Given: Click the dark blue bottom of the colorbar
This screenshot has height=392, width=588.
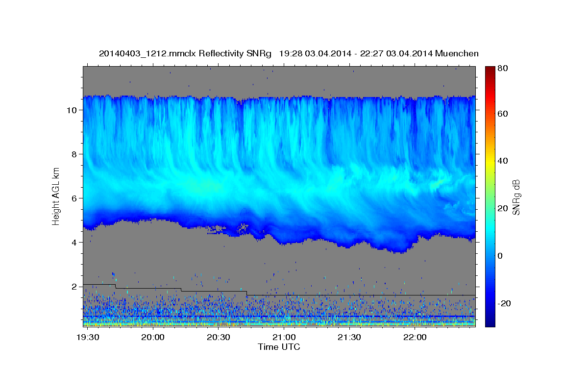Looking at the screenshot, I should (490, 322).
